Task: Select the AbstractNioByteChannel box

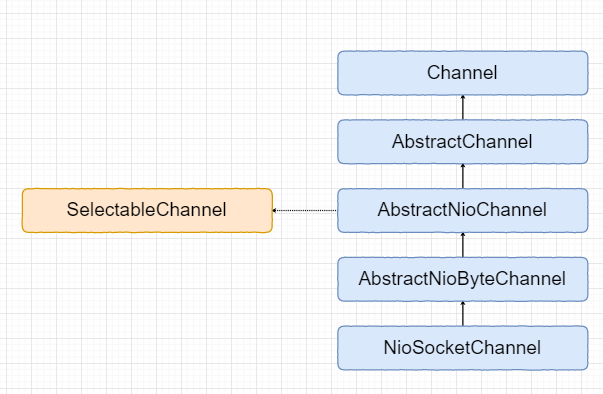Action: [463, 279]
